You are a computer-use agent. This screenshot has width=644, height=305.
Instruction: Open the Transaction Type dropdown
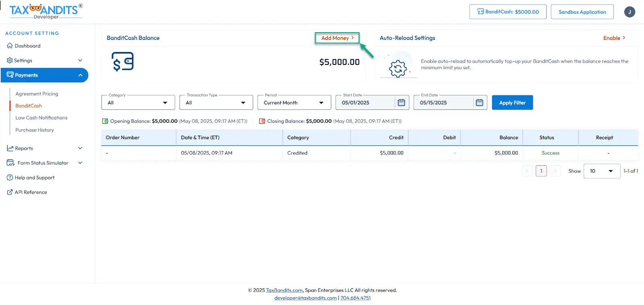pyautogui.click(x=216, y=103)
